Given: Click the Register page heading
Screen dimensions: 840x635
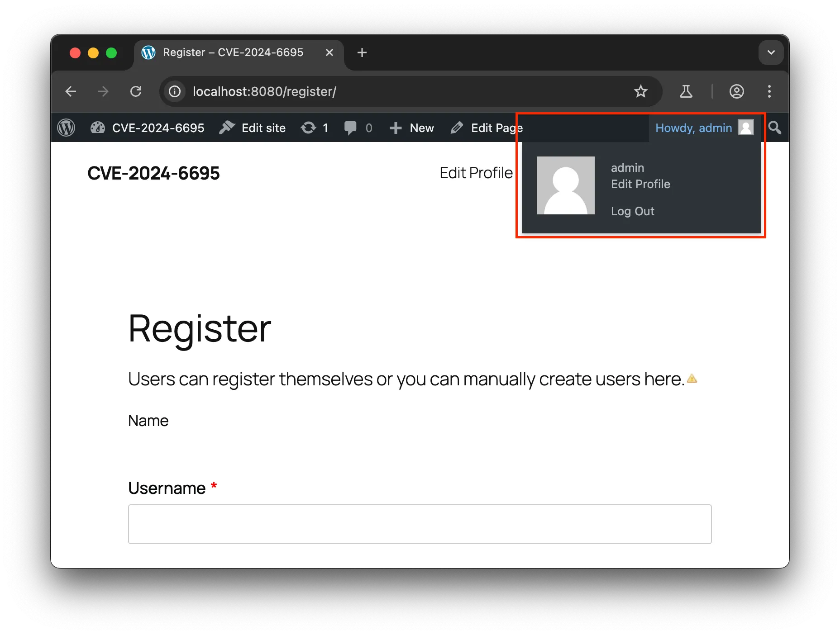Looking at the screenshot, I should (200, 329).
